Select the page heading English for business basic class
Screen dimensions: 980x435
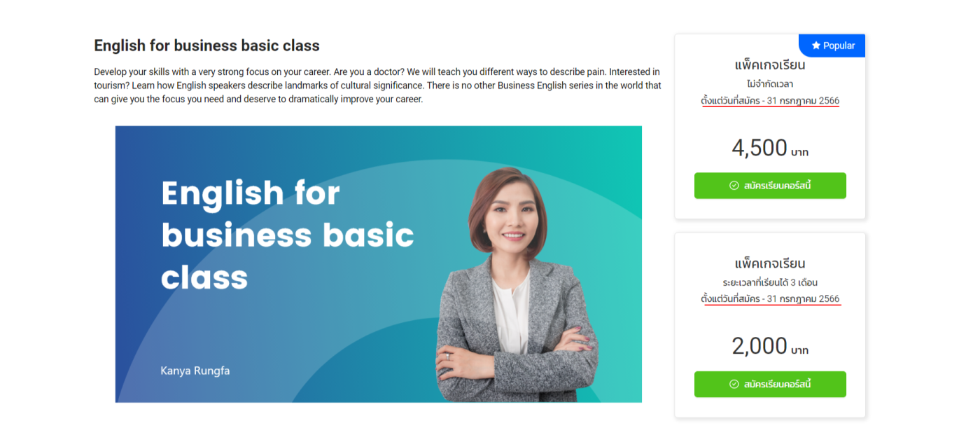click(206, 46)
